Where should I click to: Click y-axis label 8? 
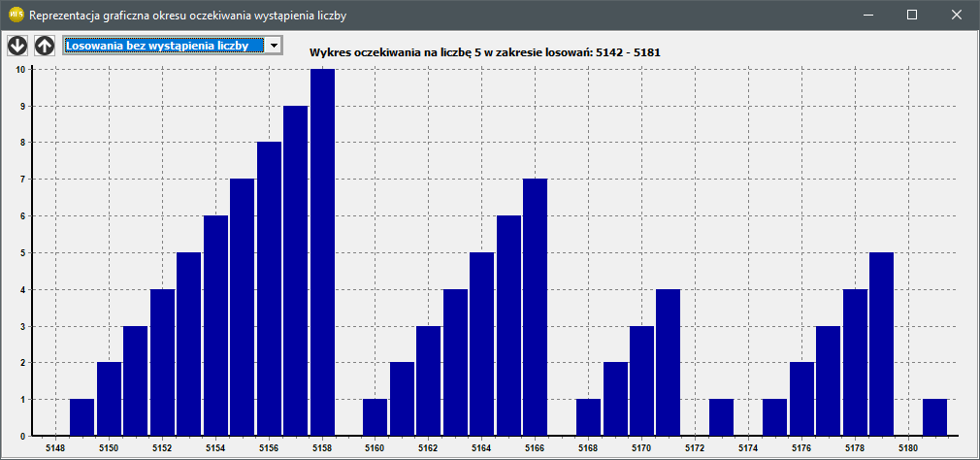(22, 143)
